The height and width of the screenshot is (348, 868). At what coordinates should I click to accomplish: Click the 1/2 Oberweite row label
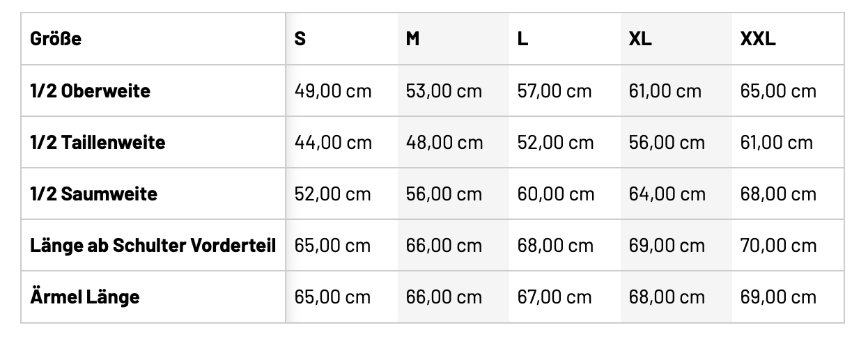(x=90, y=90)
